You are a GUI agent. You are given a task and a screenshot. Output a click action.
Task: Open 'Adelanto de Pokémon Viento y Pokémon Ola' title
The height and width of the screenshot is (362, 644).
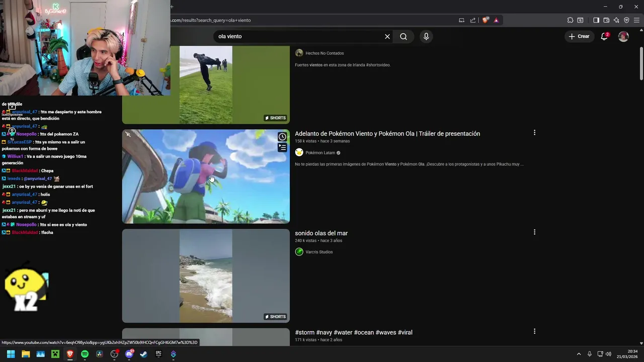tap(387, 134)
